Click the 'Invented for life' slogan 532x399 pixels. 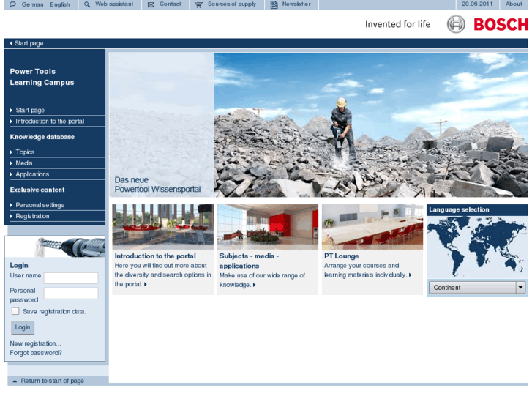pyautogui.click(x=397, y=24)
